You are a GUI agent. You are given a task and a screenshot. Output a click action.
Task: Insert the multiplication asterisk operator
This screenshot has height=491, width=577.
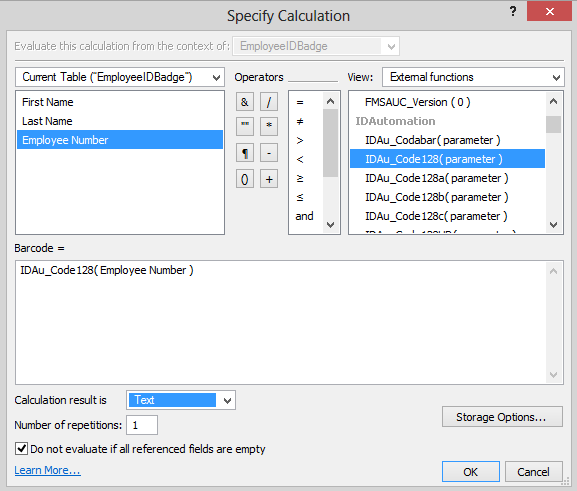[x=269, y=126]
